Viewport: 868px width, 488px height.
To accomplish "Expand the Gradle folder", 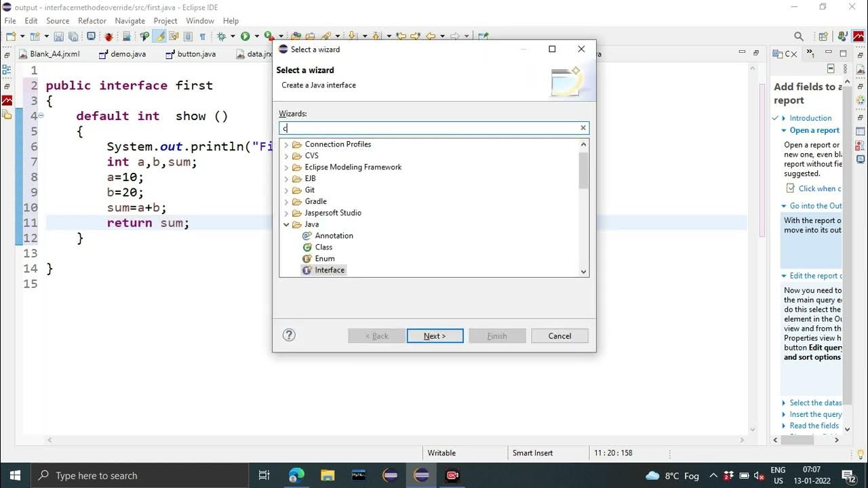I will click(x=286, y=201).
